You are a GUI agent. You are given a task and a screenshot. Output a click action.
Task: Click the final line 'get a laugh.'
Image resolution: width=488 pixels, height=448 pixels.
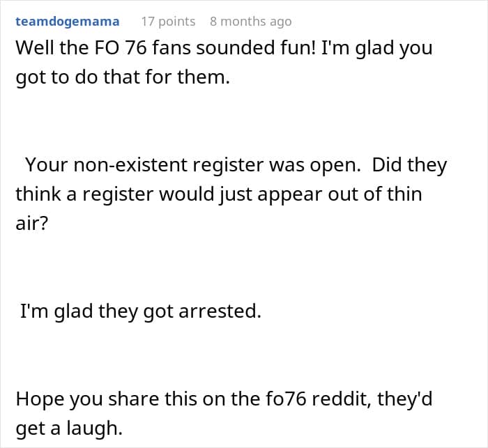(69, 428)
